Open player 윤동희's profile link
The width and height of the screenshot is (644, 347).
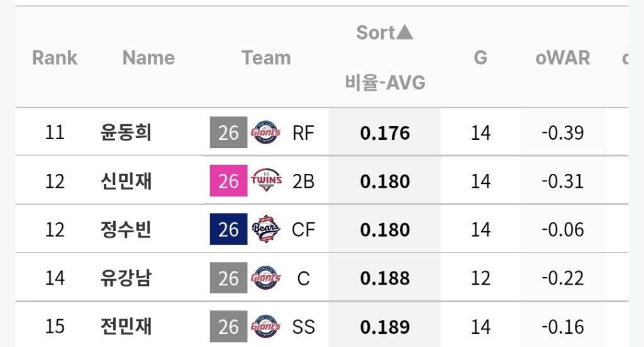tap(126, 132)
